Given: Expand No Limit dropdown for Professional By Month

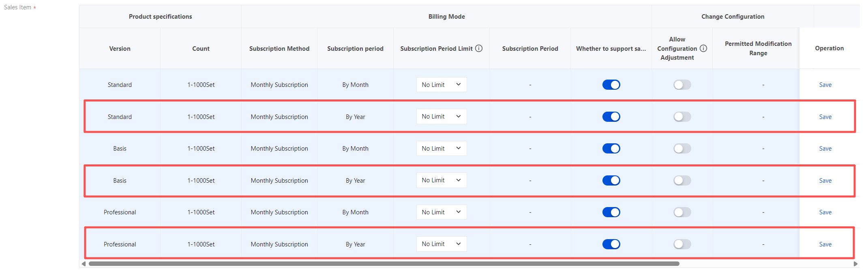Looking at the screenshot, I should tap(441, 212).
